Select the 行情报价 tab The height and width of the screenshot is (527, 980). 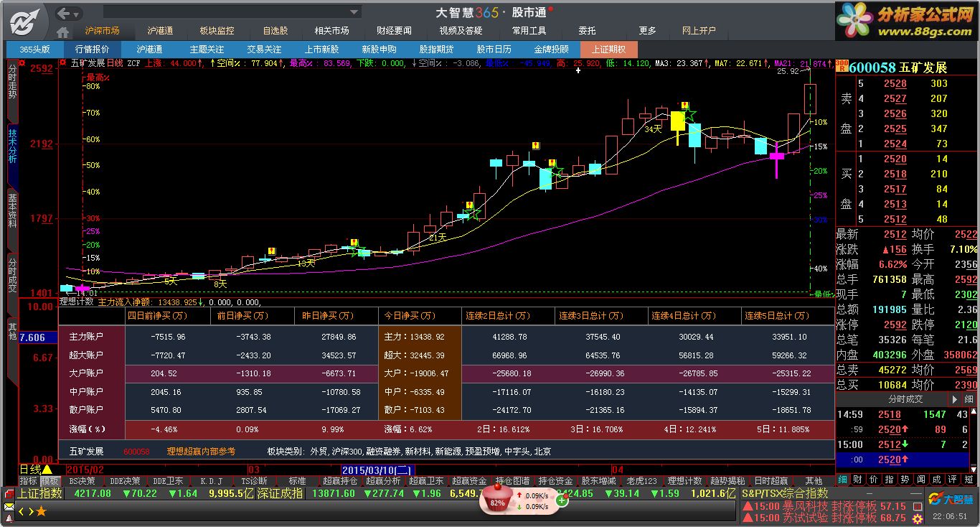tap(92, 50)
